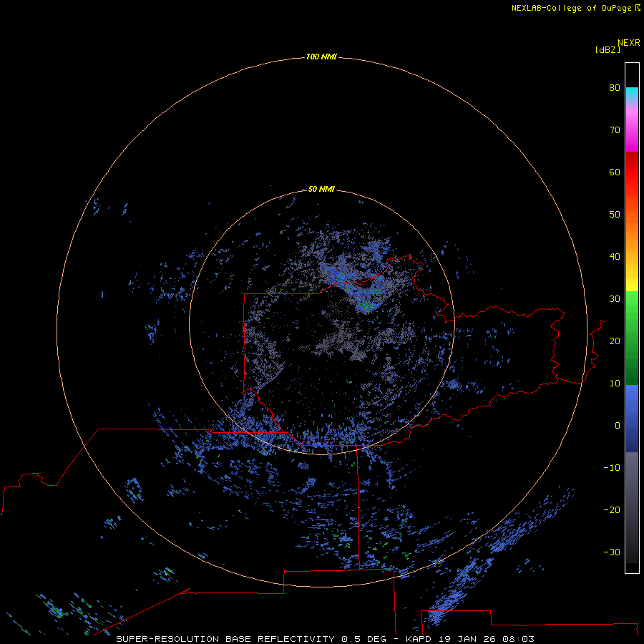This screenshot has height=644, width=644.
Task: Click the 19 JAN 26 date in the caption
Action: coord(467,639)
